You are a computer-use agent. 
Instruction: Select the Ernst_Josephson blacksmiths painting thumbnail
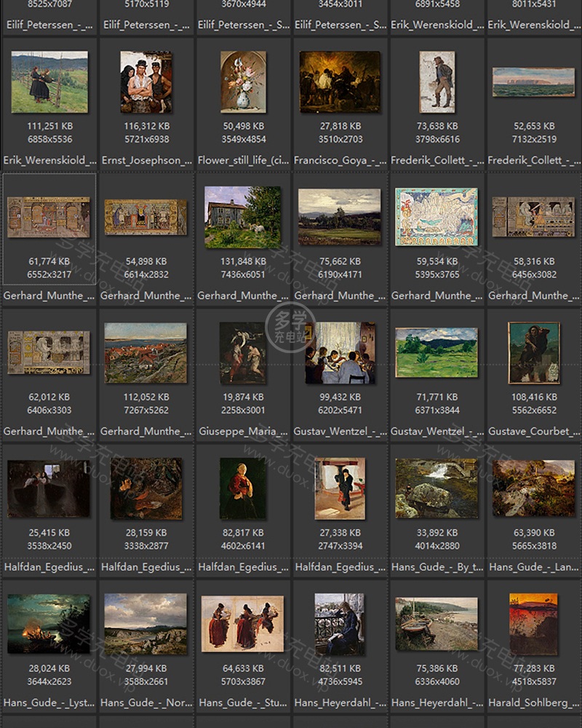click(146, 82)
